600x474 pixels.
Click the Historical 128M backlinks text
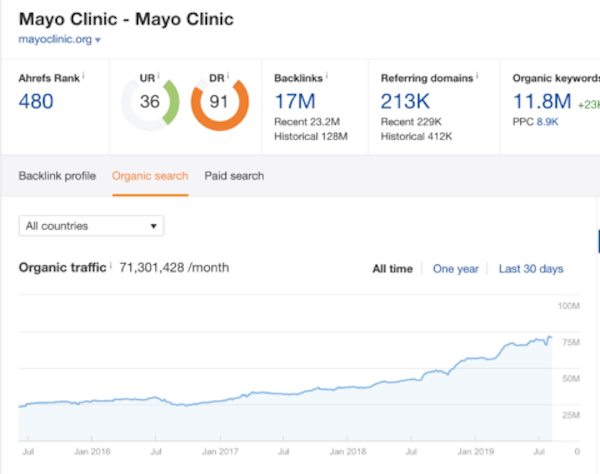(x=311, y=136)
